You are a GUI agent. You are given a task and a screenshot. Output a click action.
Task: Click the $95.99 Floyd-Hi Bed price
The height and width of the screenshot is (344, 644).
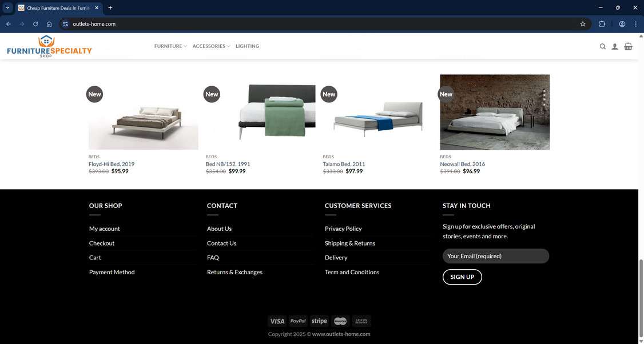(x=120, y=171)
